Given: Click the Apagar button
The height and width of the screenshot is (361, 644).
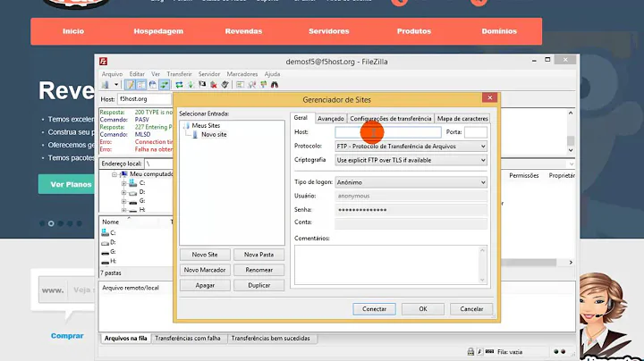Looking at the screenshot, I should click(205, 285).
